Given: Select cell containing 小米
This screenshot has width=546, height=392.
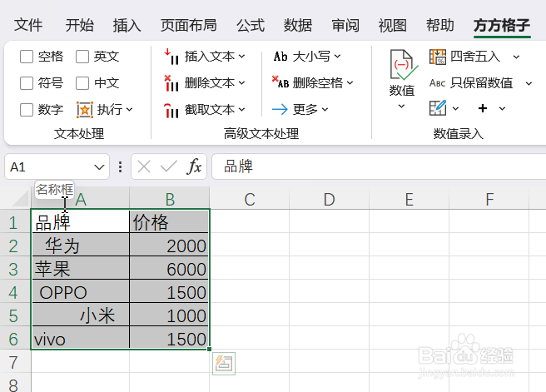Looking at the screenshot, I should 81,315.
